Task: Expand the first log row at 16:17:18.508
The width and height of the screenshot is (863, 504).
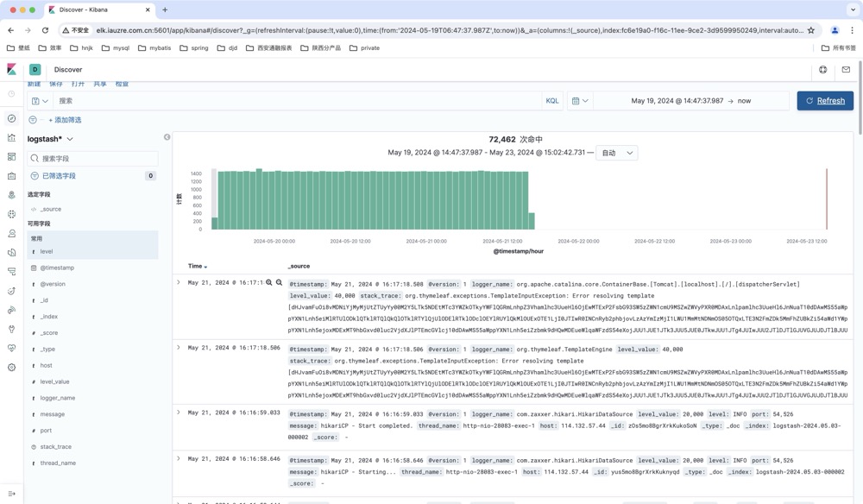Action: 179,283
